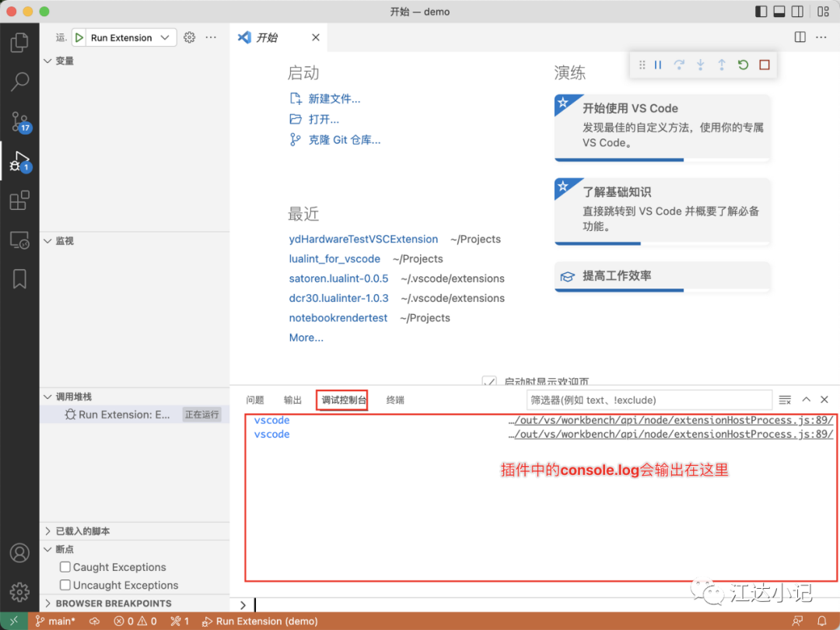Open editor more actions ellipsis
The width and height of the screenshot is (840, 630).
(821, 37)
